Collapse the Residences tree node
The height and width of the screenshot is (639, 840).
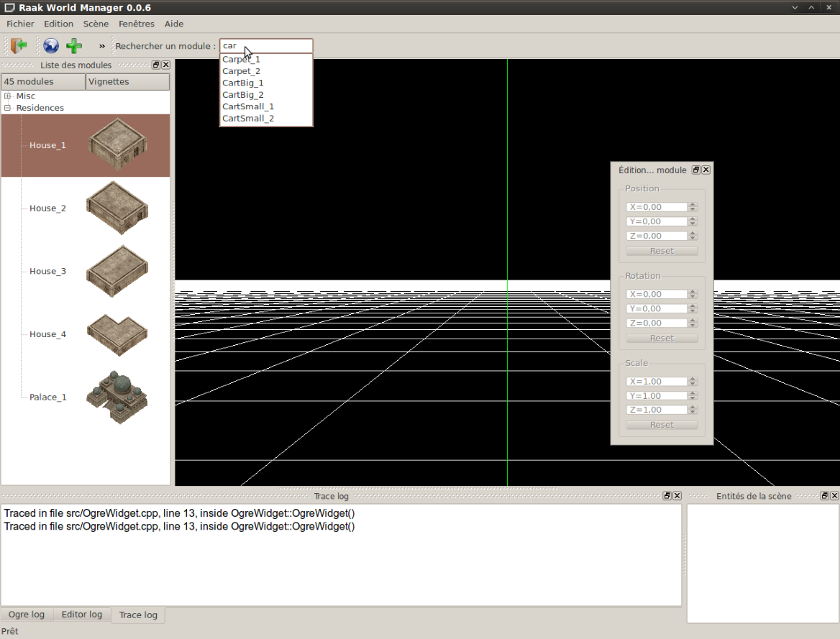coord(7,108)
